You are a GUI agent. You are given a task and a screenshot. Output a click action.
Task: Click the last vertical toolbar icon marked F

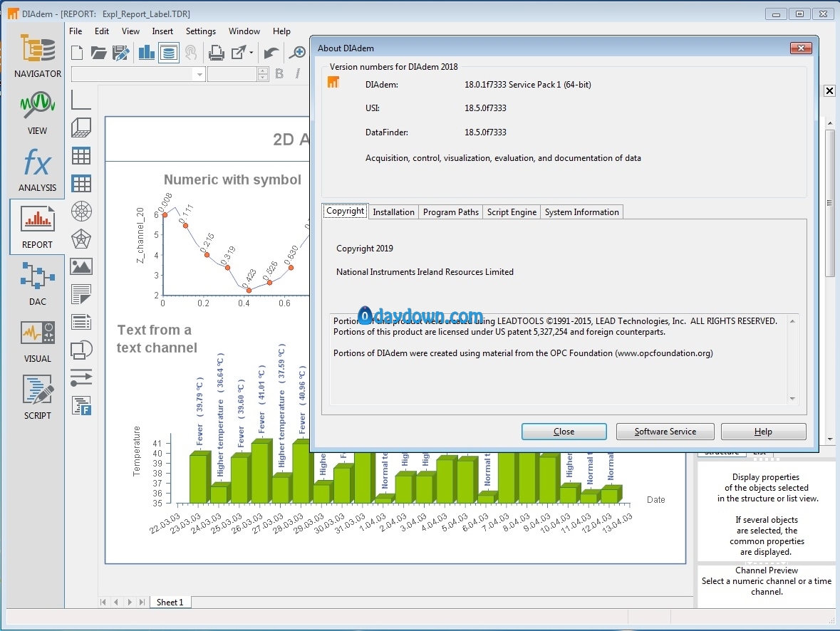[81, 405]
